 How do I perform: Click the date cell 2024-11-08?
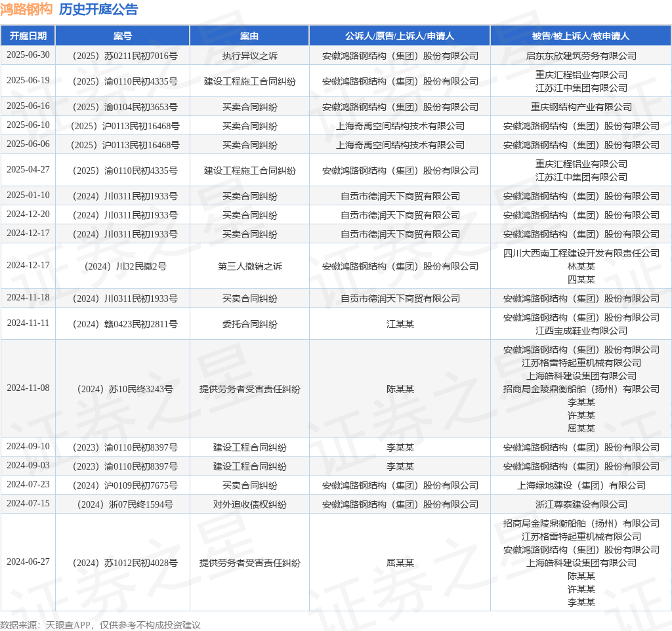click(28, 388)
